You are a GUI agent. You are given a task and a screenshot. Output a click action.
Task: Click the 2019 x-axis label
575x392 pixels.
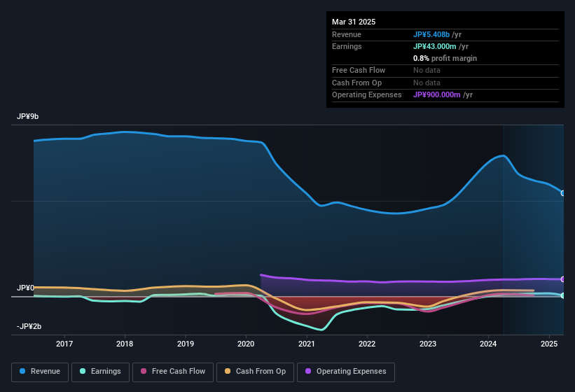click(x=186, y=344)
